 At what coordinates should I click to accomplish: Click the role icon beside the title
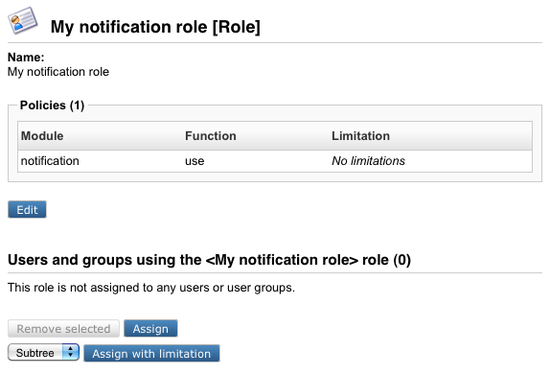pos(23,20)
